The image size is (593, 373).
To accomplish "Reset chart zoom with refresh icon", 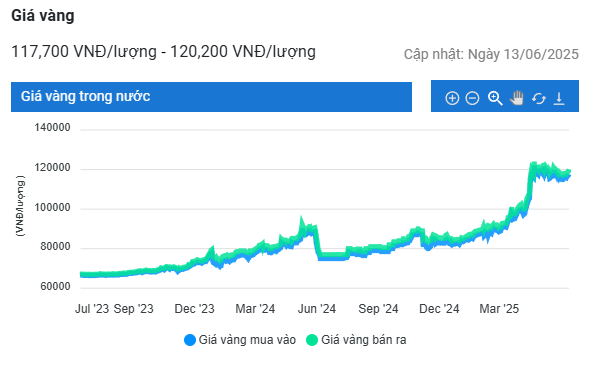I will point(539,99).
